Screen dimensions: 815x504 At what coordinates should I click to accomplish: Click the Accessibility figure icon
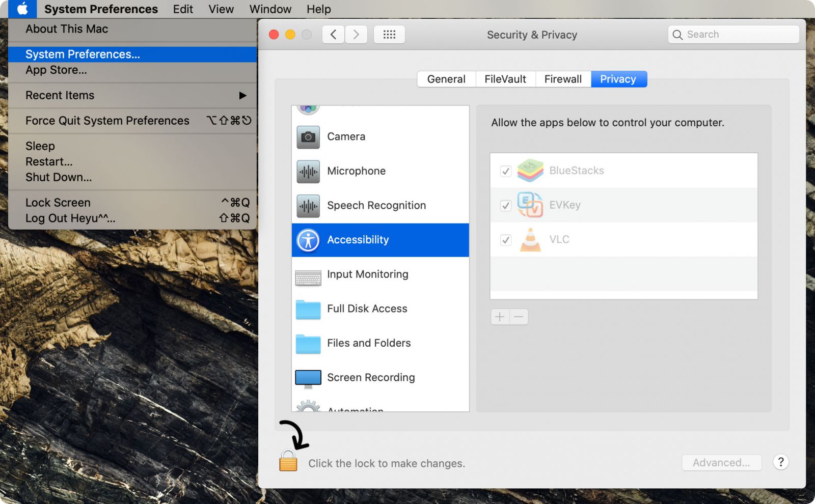click(308, 240)
